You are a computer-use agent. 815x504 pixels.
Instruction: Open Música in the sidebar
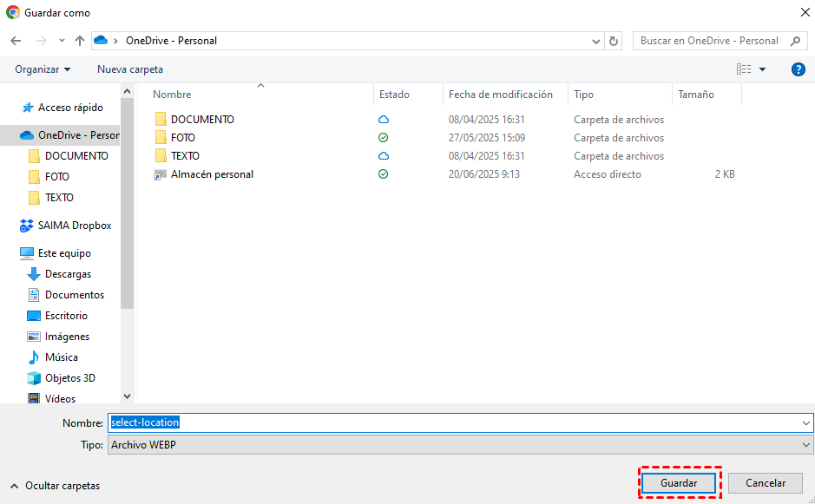(x=62, y=357)
